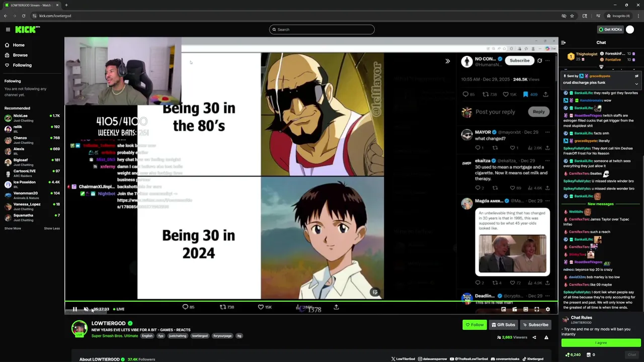This screenshot has height=362, width=644.
Task: Open the hamburger menu beside the Kick logo
Action: 8,30
